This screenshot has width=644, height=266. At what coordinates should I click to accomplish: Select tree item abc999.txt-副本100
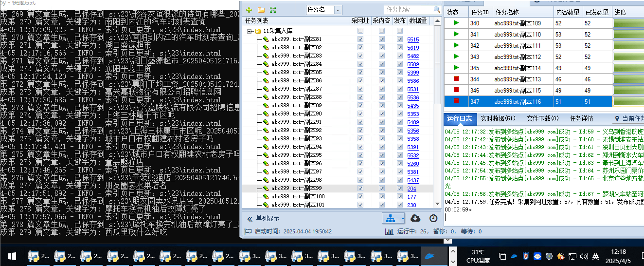coord(298,197)
